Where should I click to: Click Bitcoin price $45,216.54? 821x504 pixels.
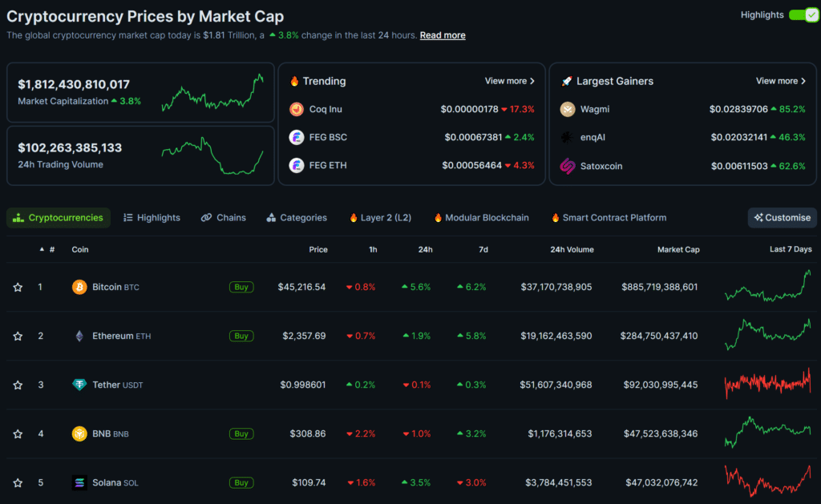tap(301, 287)
